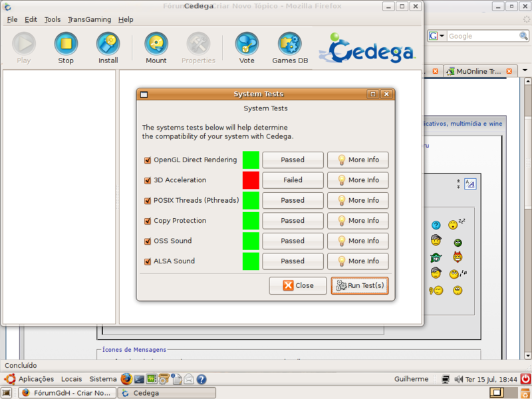Click More Info for Copy Protection
This screenshot has width=532, height=399.
(x=358, y=220)
